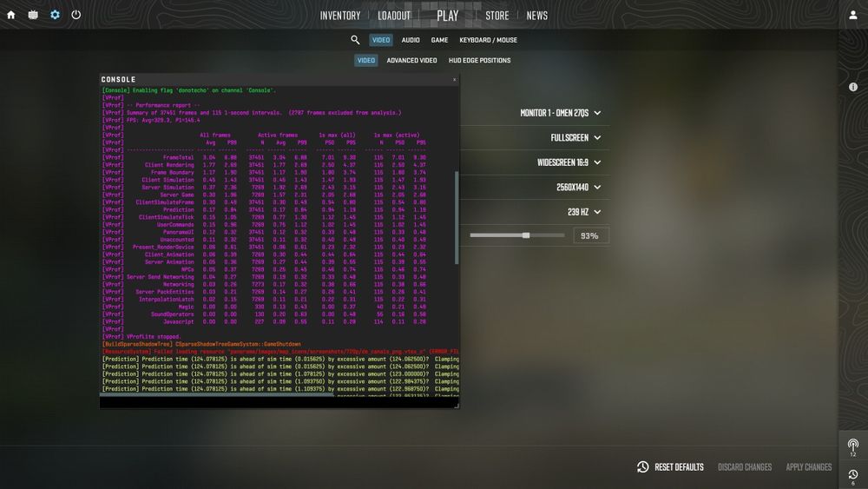Click the BuildSparseShadowTree console line
This screenshot has width=868, height=489.
pyautogui.click(x=201, y=345)
